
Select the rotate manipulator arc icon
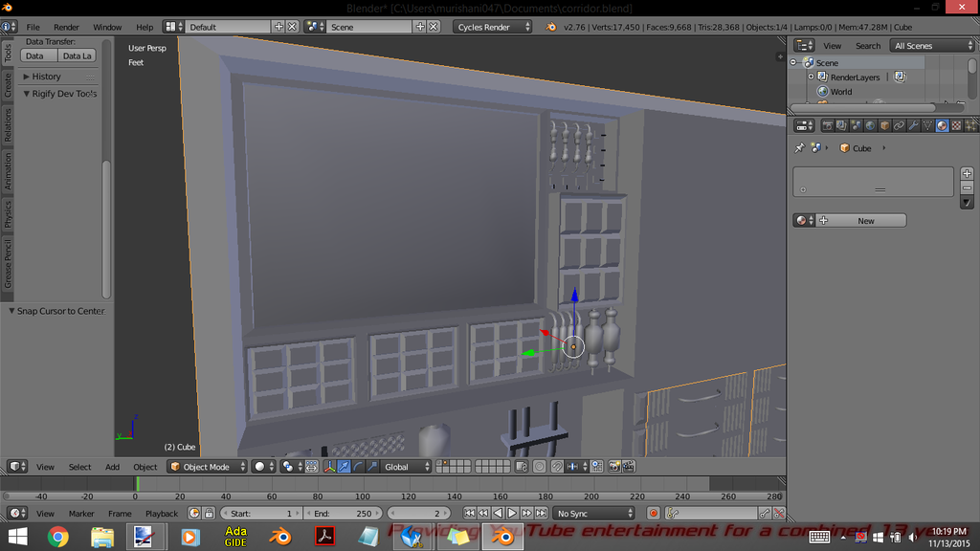(358, 467)
